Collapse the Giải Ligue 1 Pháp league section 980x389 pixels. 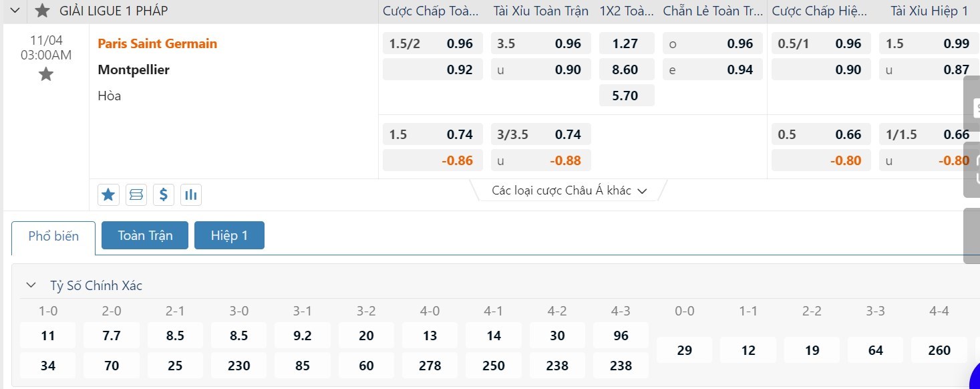[15, 11]
